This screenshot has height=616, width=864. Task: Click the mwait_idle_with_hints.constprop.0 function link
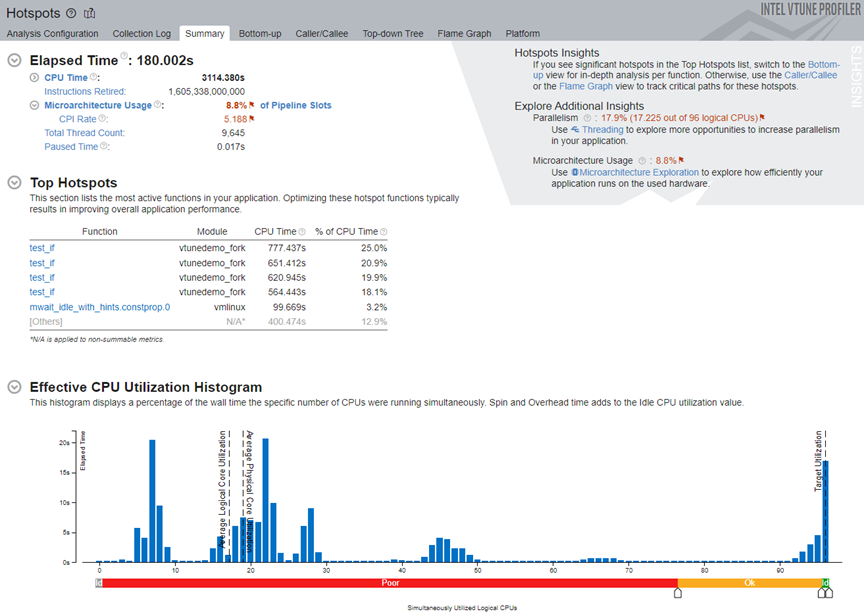(x=100, y=307)
